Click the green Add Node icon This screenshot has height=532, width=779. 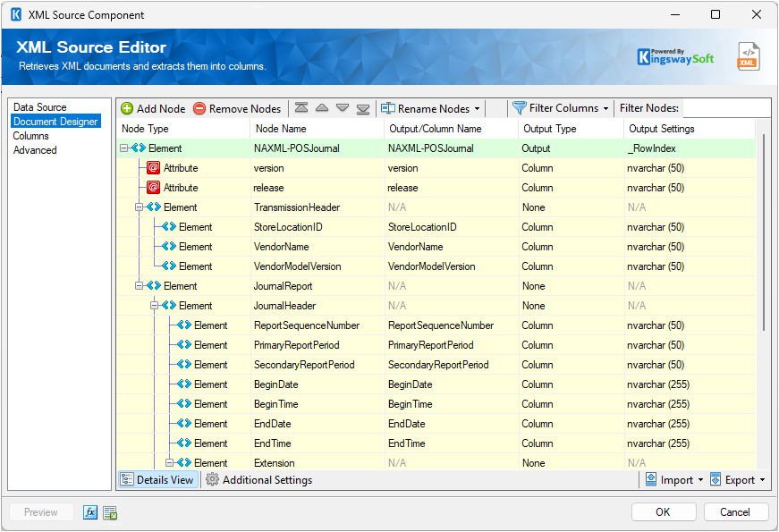click(127, 108)
